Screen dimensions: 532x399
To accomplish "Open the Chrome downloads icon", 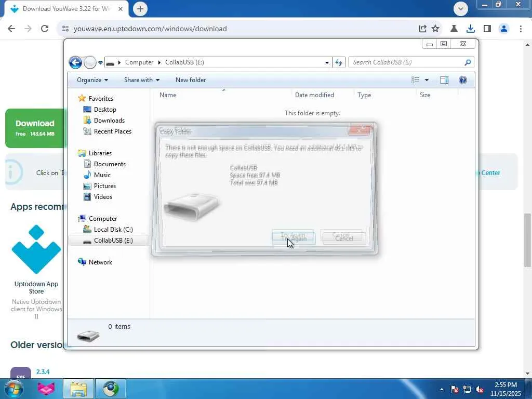I will pyautogui.click(x=471, y=29).
